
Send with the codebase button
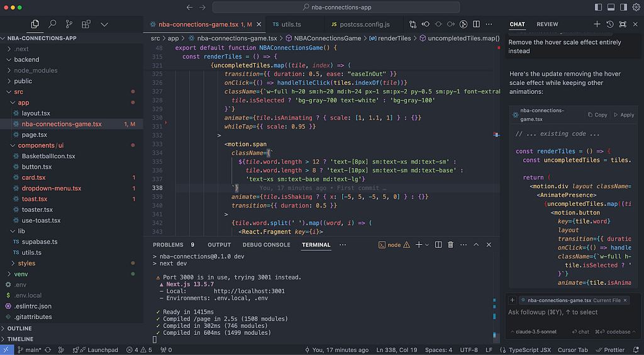pyautogui.click(x=615, y=332)
